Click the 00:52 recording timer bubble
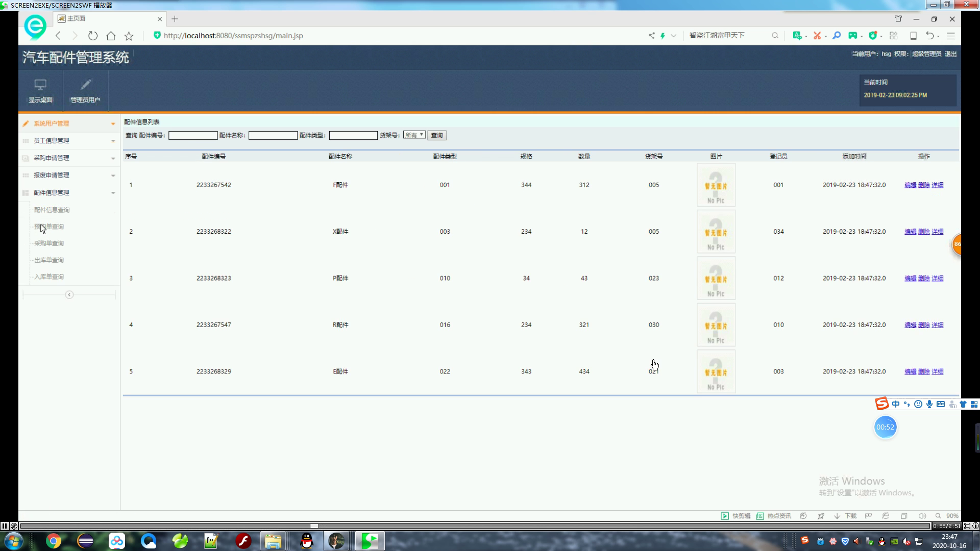 [x=885, y=427]
